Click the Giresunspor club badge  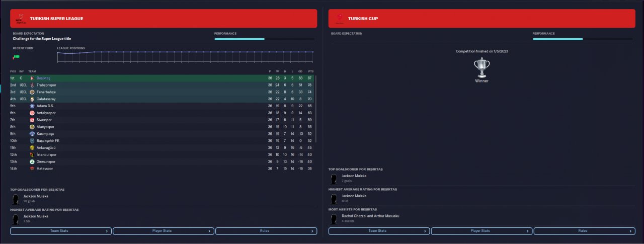coord(32,161)
